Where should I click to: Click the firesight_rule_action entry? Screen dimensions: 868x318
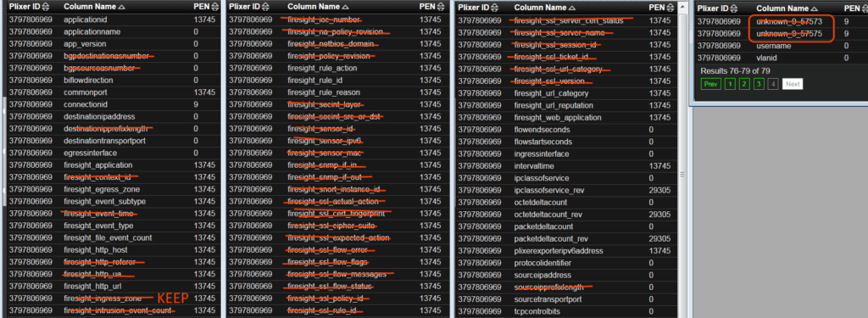pos(322,68)
